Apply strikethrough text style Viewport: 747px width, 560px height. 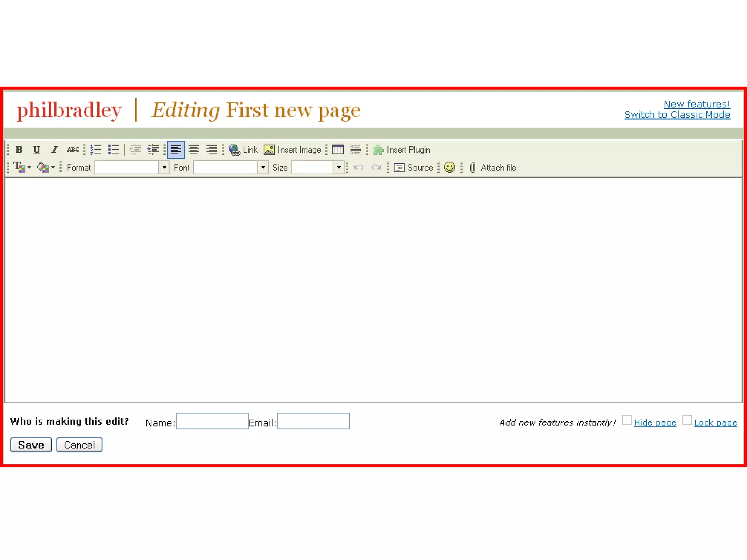click(73, 149)
